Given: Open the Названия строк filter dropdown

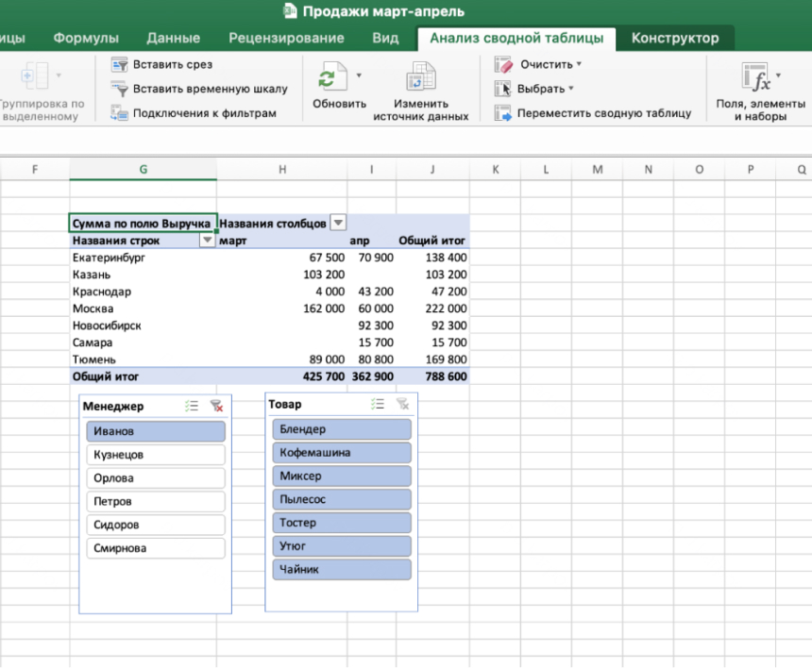Looking at the screenshot, I should (207, 240).
